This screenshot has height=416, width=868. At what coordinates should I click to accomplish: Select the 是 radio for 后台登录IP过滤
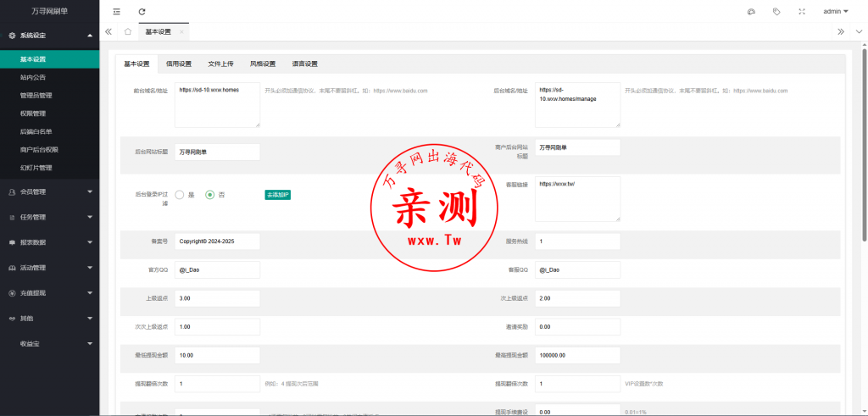[180, 195]
